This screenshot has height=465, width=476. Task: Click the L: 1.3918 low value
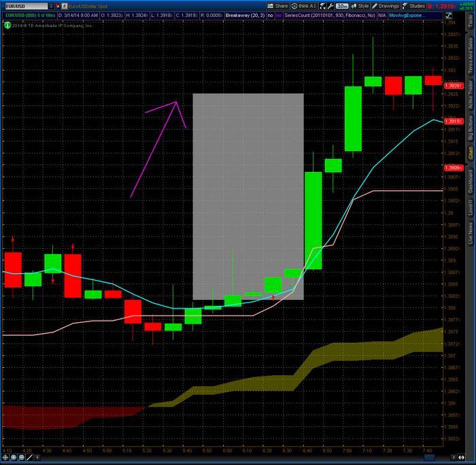point(162,16)
